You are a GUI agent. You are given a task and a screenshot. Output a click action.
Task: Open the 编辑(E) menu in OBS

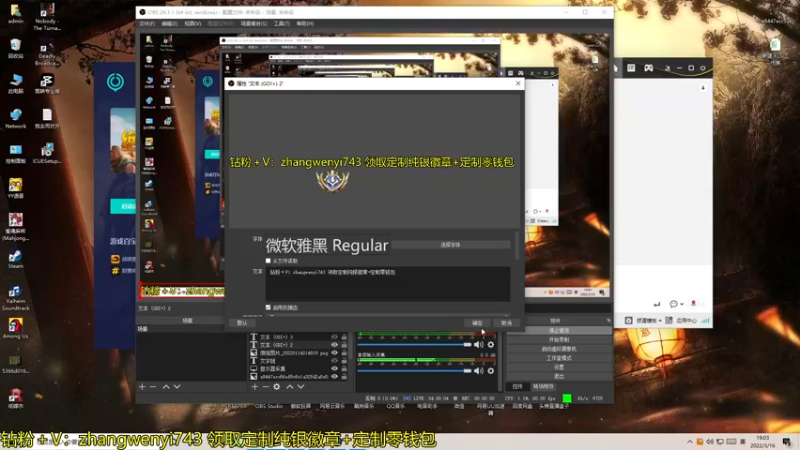click(x=169, y=23)
